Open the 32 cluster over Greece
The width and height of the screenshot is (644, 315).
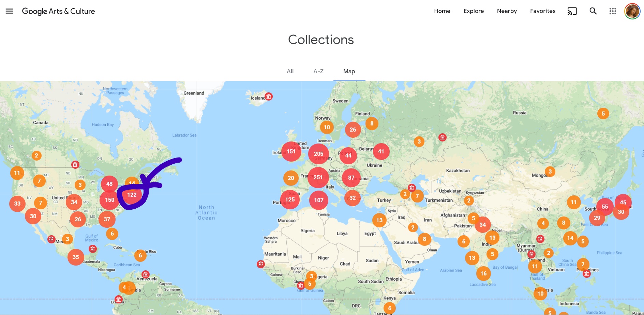click(x=353, y=198)
